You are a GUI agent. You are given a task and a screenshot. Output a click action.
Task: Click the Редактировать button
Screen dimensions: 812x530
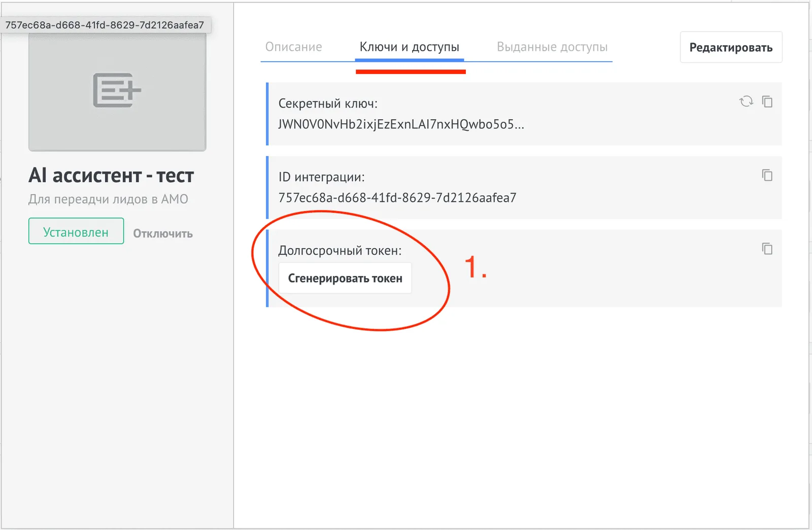point(731,48)
